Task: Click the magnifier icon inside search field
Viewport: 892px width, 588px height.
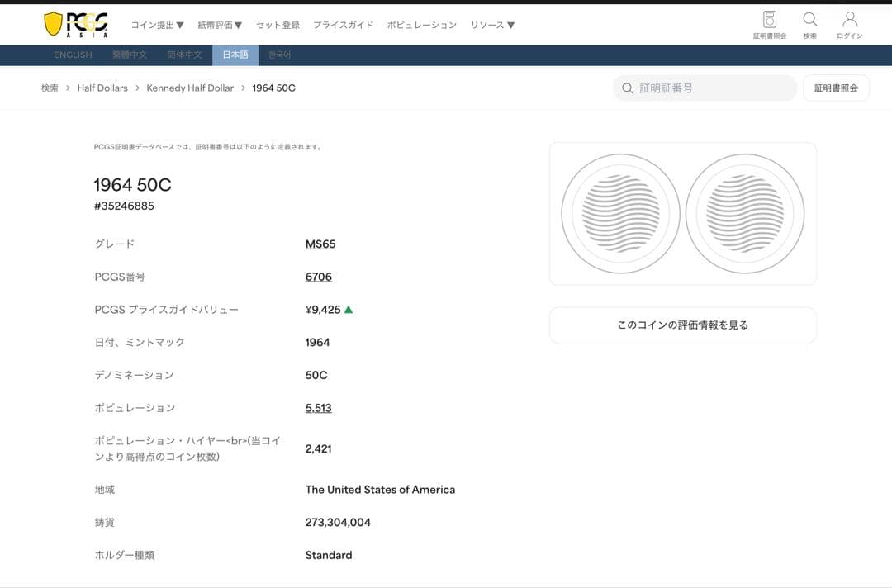Action: point(628,88)
